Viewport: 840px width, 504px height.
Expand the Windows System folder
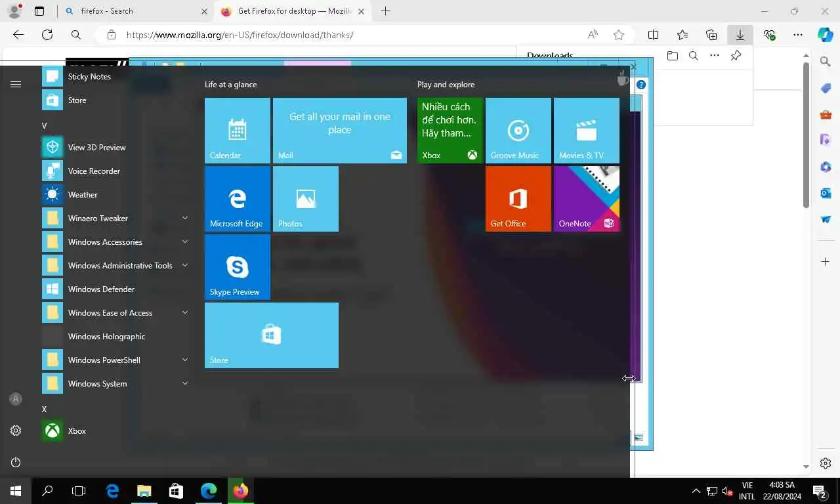[115, 384]
